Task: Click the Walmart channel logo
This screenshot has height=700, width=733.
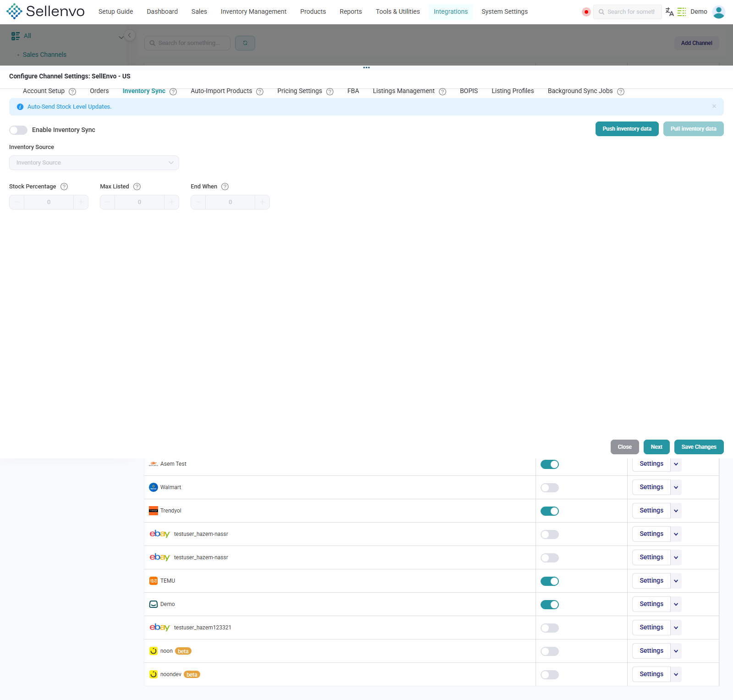Action: tap(153, 487)
